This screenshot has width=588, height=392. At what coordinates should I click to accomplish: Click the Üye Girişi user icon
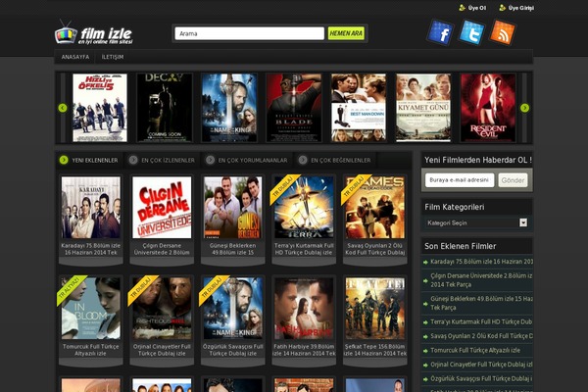[502, 8]
